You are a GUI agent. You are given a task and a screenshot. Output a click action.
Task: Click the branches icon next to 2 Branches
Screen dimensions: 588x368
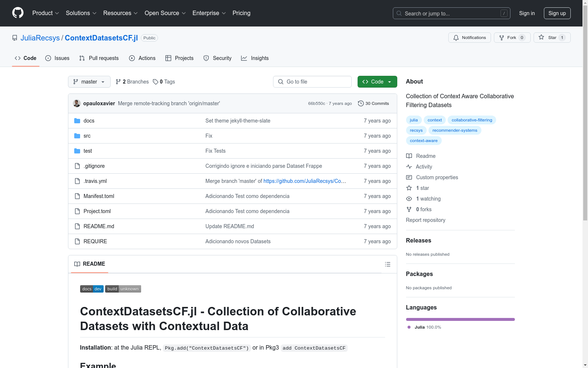pyautogui.click(x=118, y=82)
